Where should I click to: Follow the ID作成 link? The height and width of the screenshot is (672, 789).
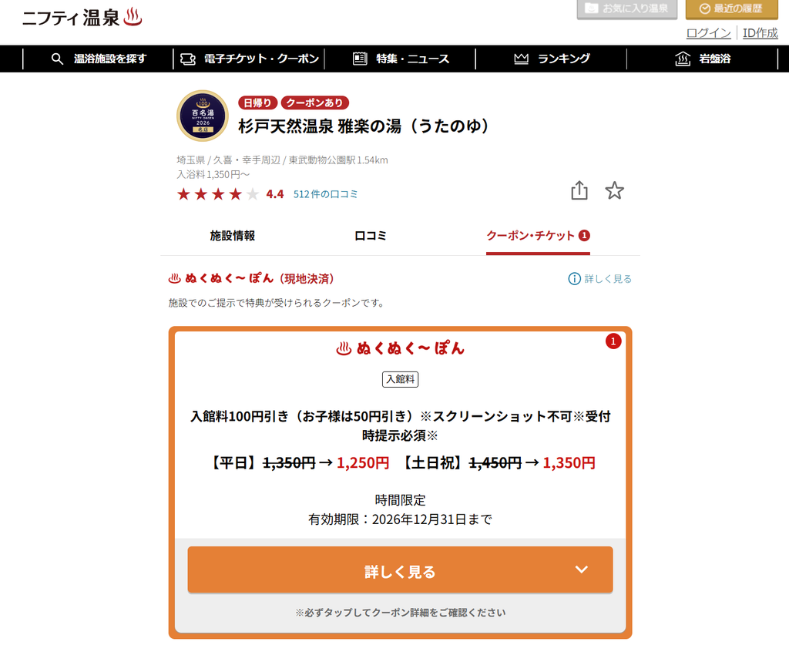coord(760,33)
